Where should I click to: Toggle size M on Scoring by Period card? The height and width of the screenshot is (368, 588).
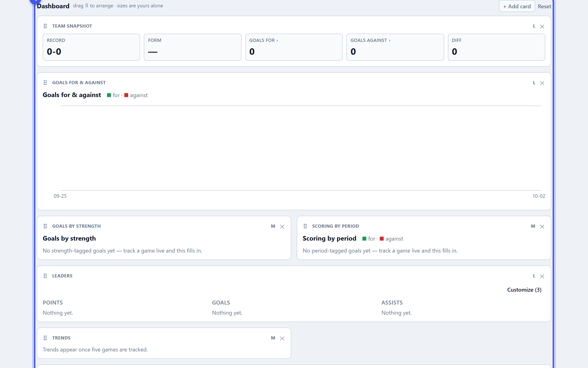click(x=533, y=226)
